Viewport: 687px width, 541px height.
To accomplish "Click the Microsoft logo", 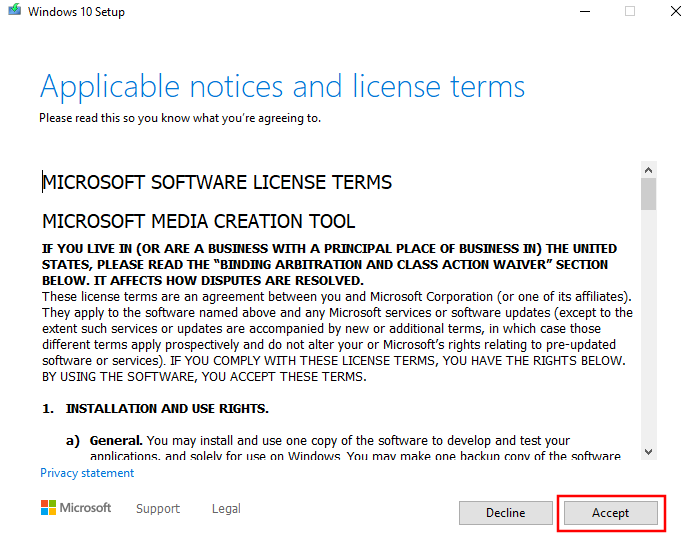I will (76, 508).
